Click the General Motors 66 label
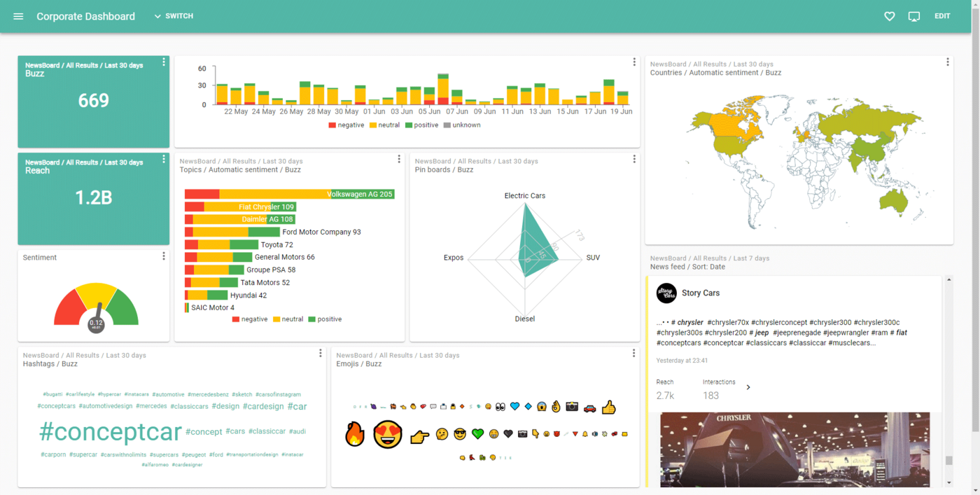Image resolution: width=980 pixels, height=495 pixels. coord(285,257)
